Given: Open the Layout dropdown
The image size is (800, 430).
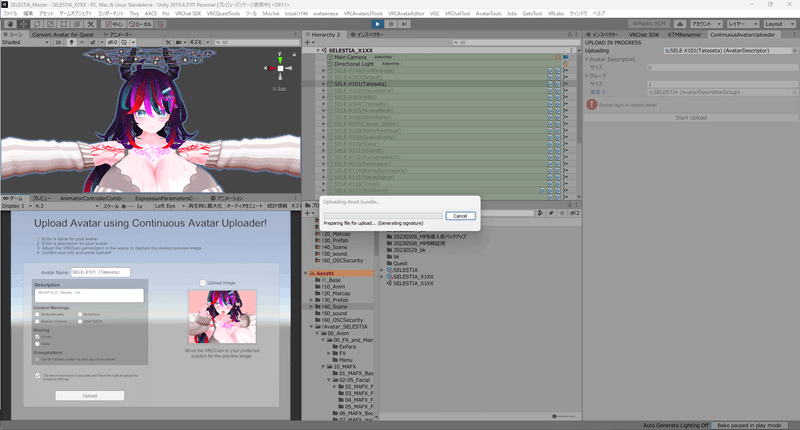Looking at the screenshot, I should [x=780, y=24].
